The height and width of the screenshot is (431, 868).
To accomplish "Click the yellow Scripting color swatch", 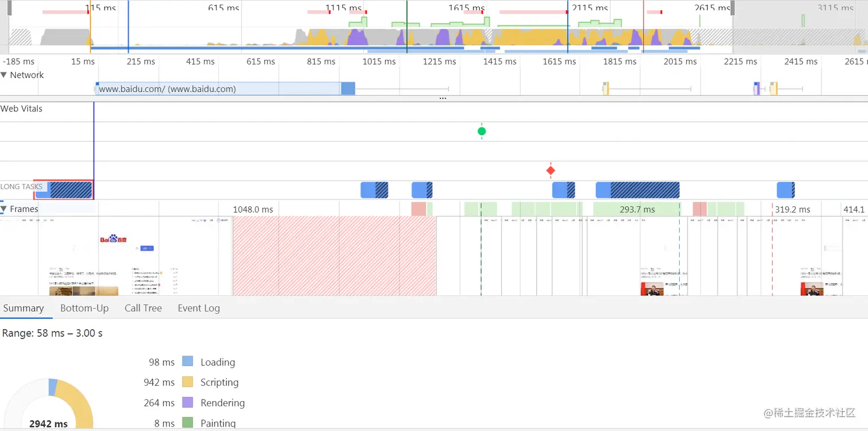I will pyautogui.click(x=188, y=382).
